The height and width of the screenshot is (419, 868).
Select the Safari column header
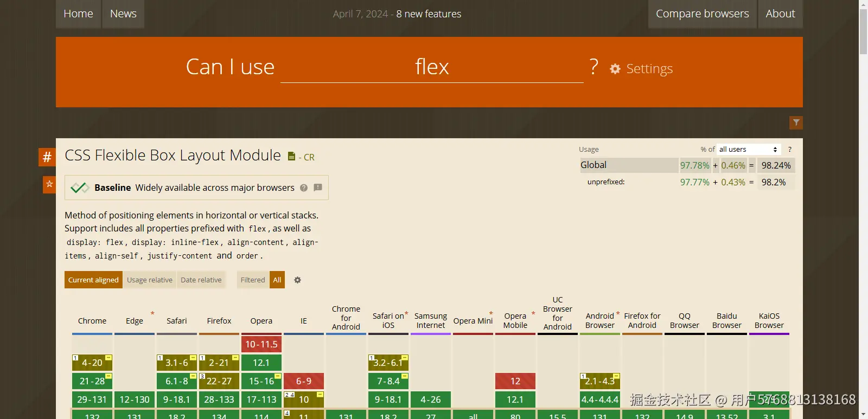[x=177, y=321]
